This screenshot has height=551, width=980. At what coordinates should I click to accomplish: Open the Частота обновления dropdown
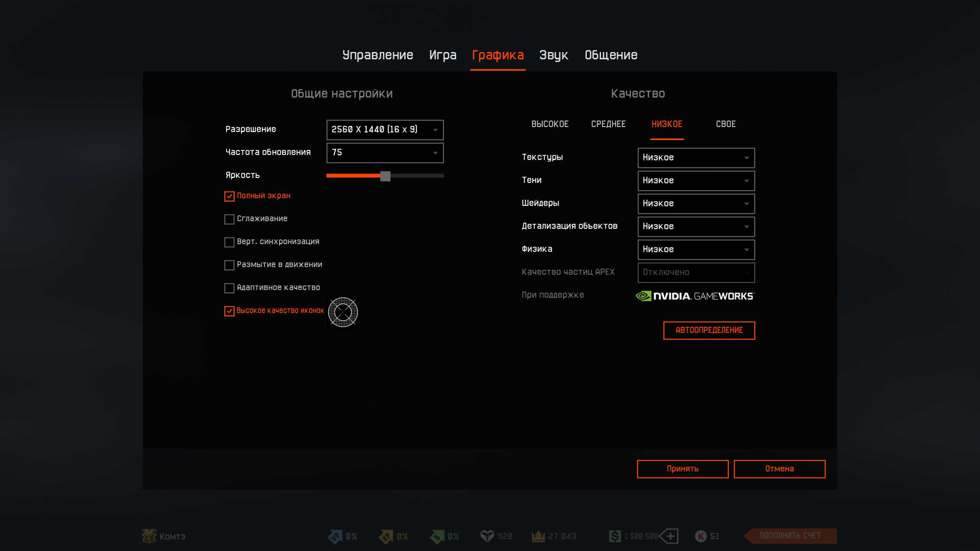[385, 153]
